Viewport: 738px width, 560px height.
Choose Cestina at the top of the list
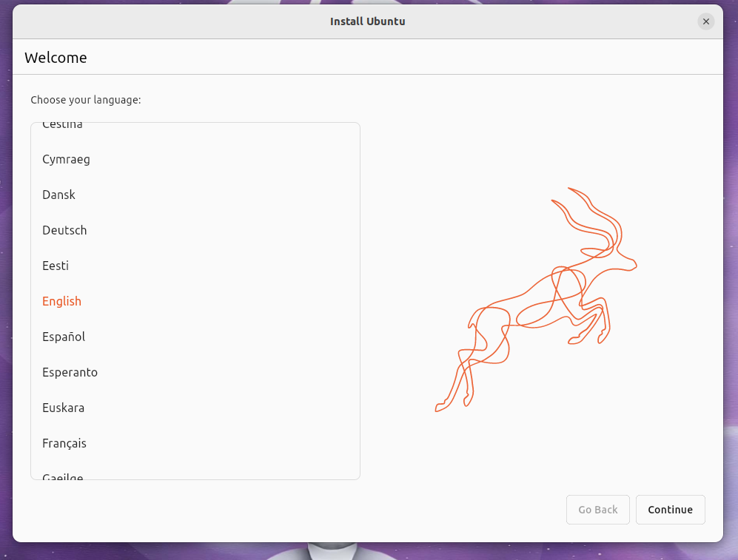pos(61,126)
